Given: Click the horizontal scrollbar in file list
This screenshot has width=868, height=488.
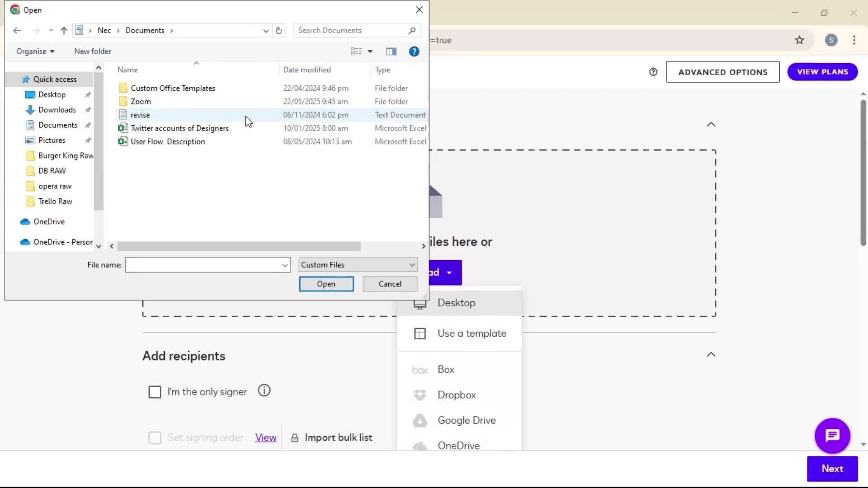Looking at the screenshot, I should 239,246.
